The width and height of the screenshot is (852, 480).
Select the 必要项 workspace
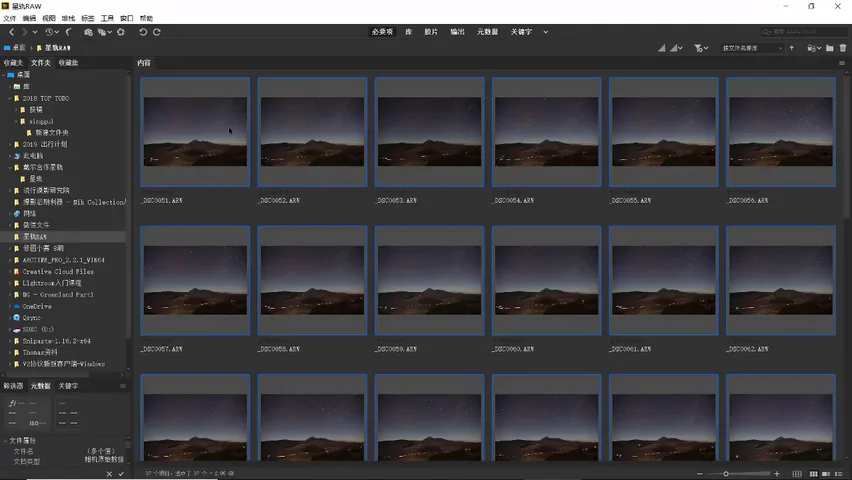coord(383,32)
